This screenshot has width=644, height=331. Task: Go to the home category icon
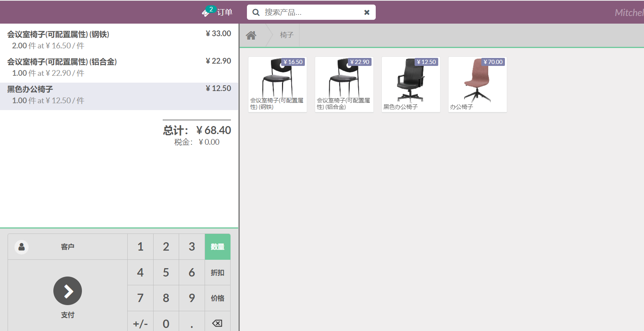coord(251,35)
